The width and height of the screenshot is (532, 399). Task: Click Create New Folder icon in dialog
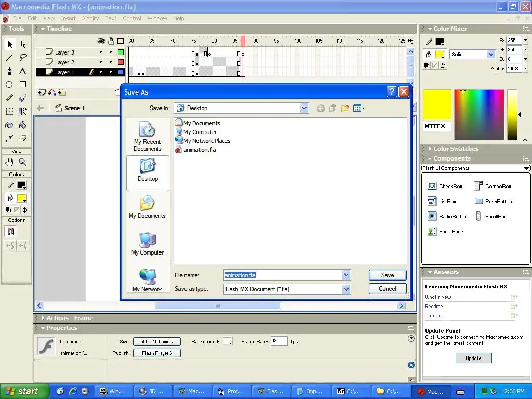click(x=345, y=108)
